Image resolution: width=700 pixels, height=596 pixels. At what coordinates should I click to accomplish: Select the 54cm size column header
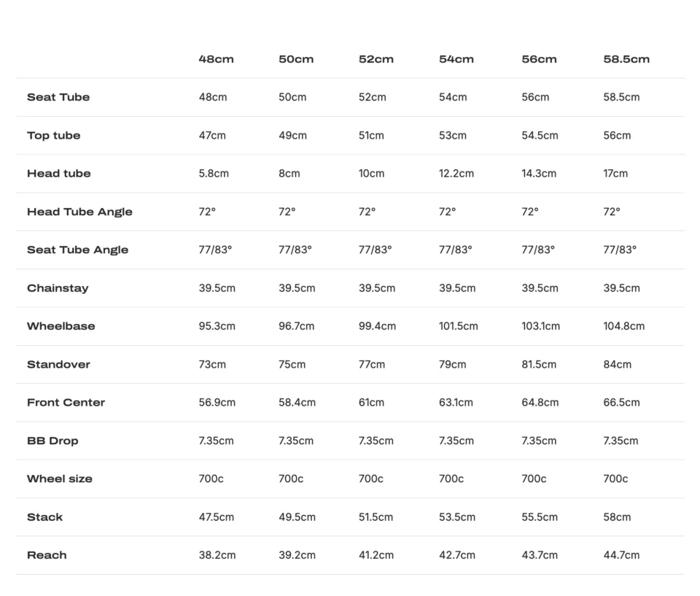tap(456, 59)
